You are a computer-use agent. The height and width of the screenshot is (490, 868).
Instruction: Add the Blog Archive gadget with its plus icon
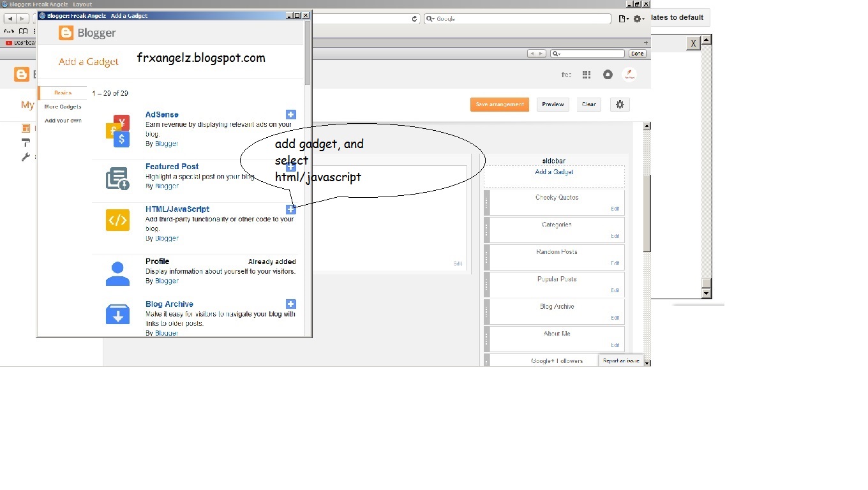coord(291,304)
